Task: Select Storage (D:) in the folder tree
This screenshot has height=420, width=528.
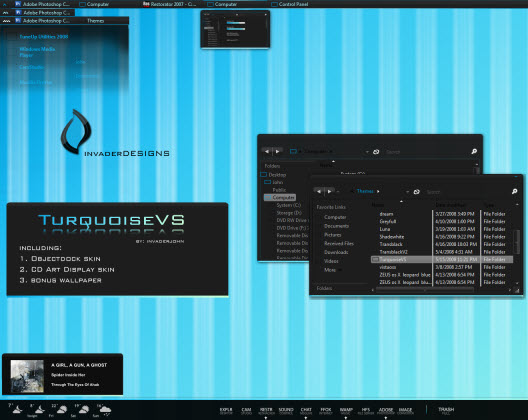Action: tap(289, 213)
